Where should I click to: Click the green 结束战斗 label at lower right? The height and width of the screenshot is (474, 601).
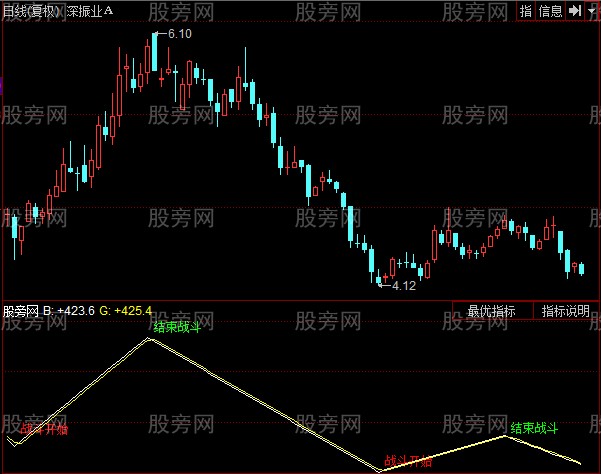pyautogui.click(x=534, y=427)
